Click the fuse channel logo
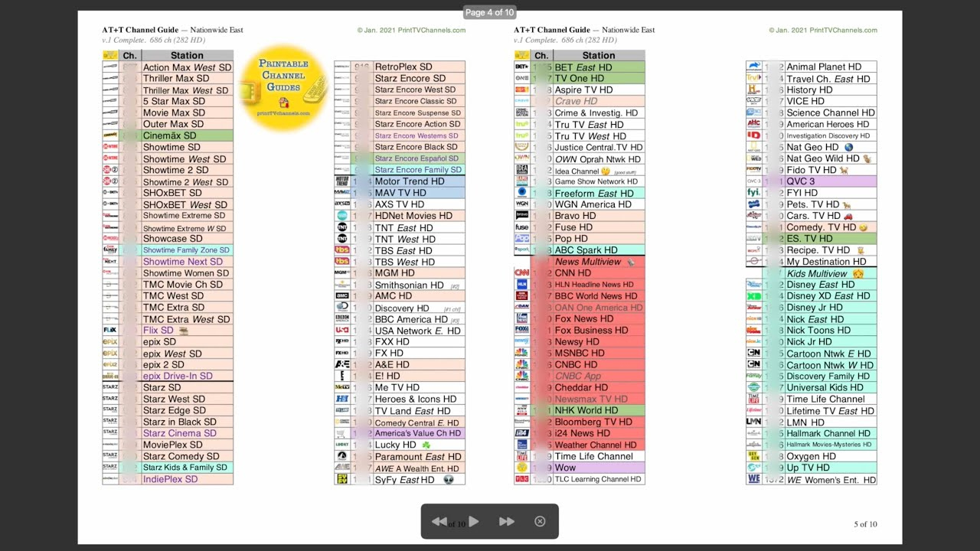 click(x=521, y=227)
